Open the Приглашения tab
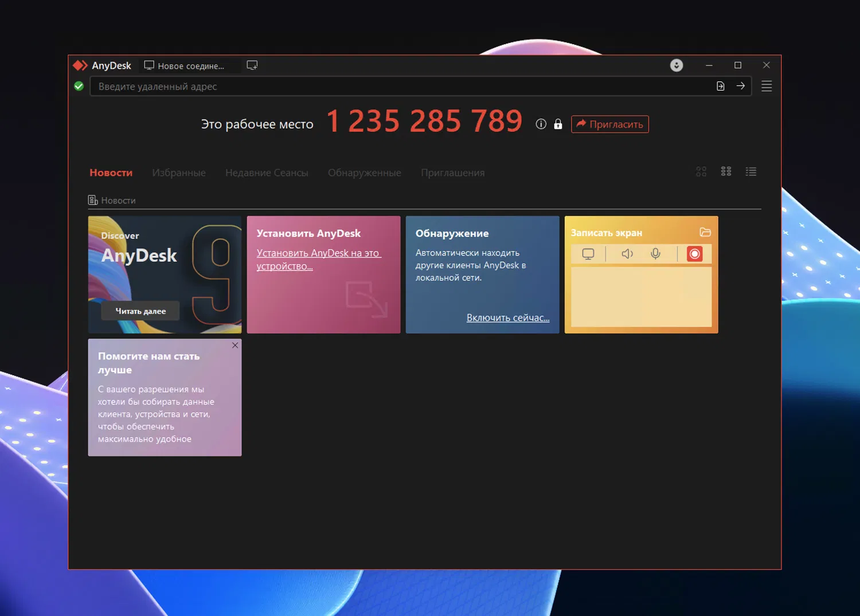Viewport: 860px width, 616px height. click(x=453, y=172)
